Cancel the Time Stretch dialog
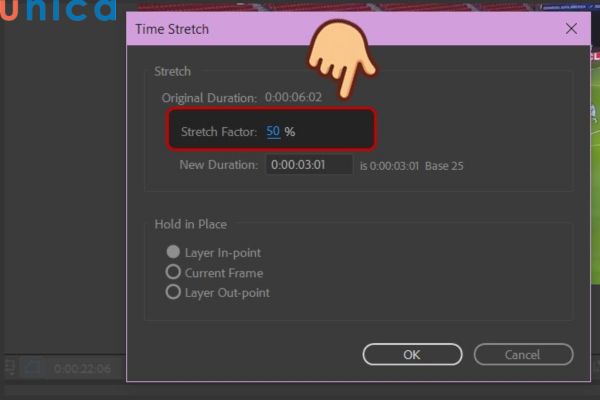Image resolution: width=600 pixels, height=400 pixels. 523,354
